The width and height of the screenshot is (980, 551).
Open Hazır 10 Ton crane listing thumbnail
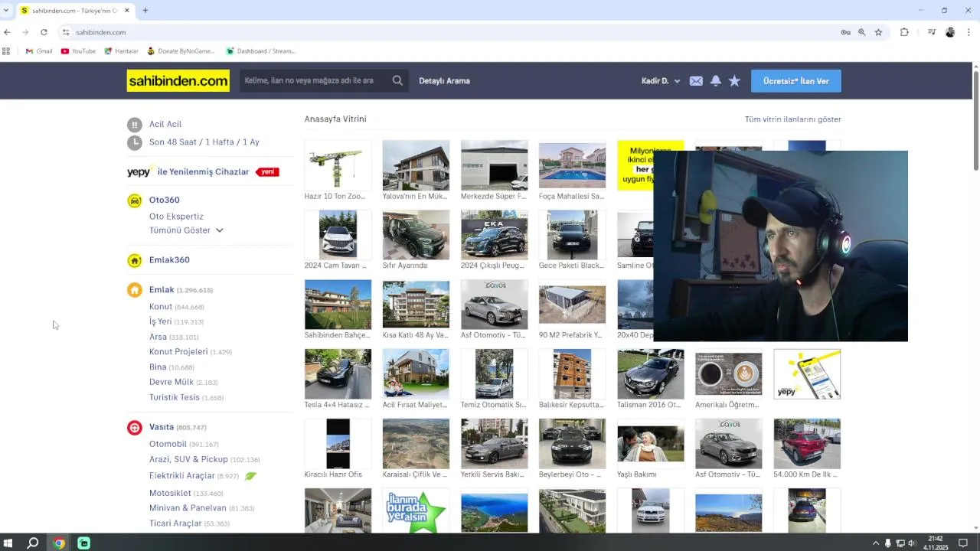point(338,165)
